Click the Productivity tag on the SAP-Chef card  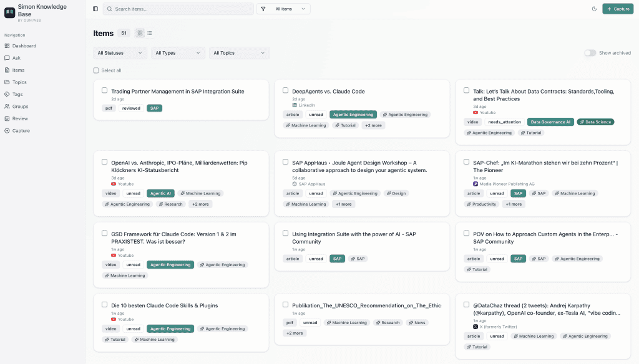point(481,204)
